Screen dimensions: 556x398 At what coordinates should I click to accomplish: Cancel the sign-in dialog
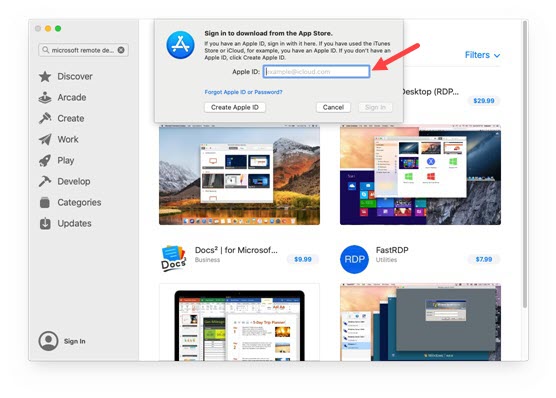pyautogui.click(x=333, y=107)
